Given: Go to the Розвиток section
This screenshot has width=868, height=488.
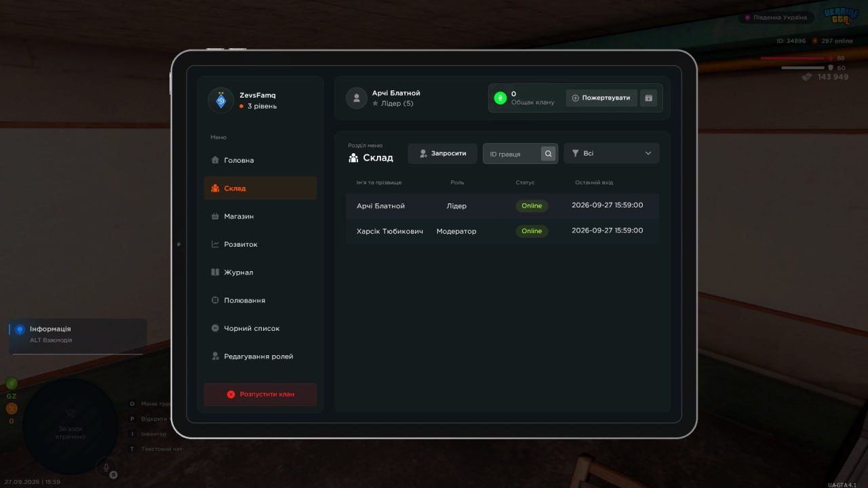Looking at the screenshot, I should (260, 244).
